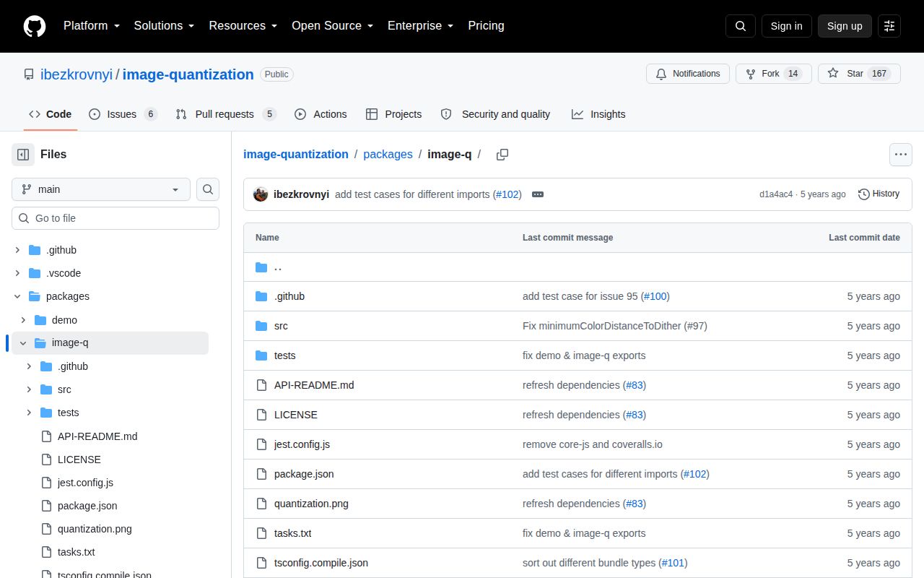
Task: Focus the Go to file field
Action: (115, 218)
